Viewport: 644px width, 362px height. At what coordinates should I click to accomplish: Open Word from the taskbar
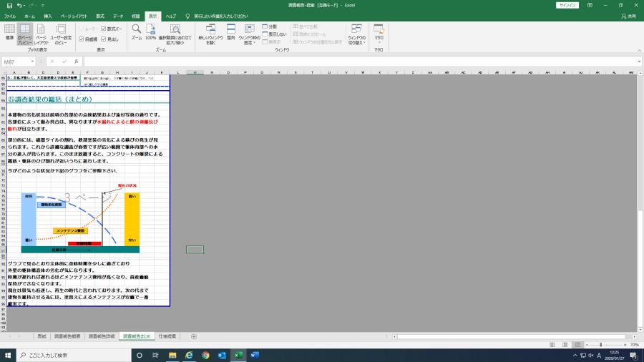pos(255,355)
